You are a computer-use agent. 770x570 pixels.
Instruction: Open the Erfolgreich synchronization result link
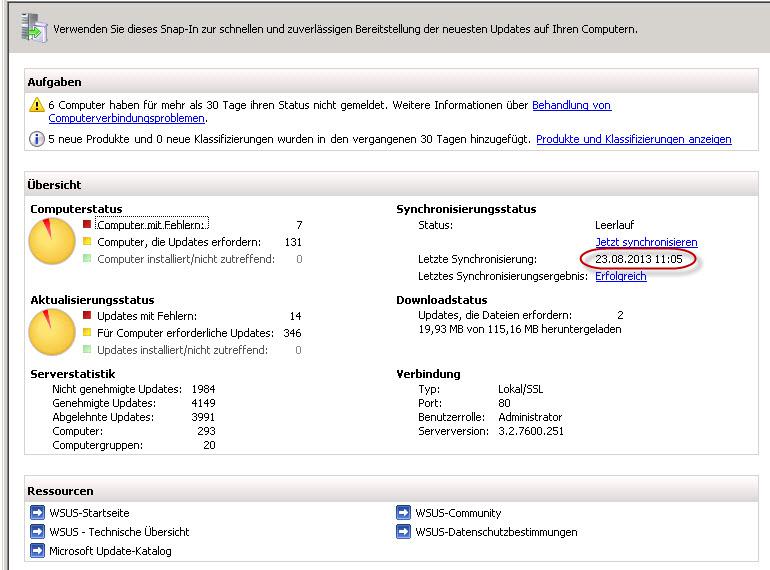click(x=621, y=276)
